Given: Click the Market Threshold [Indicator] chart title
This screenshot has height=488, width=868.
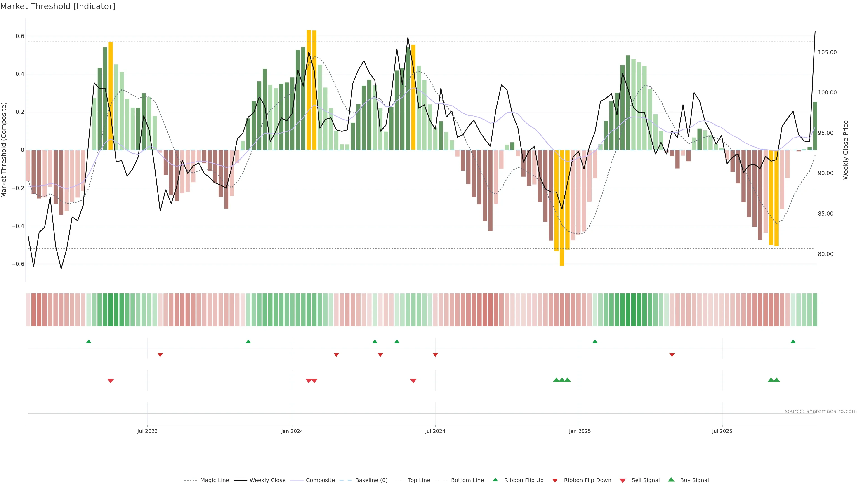Looking at the screenshot, I should (x=58, y=6).
